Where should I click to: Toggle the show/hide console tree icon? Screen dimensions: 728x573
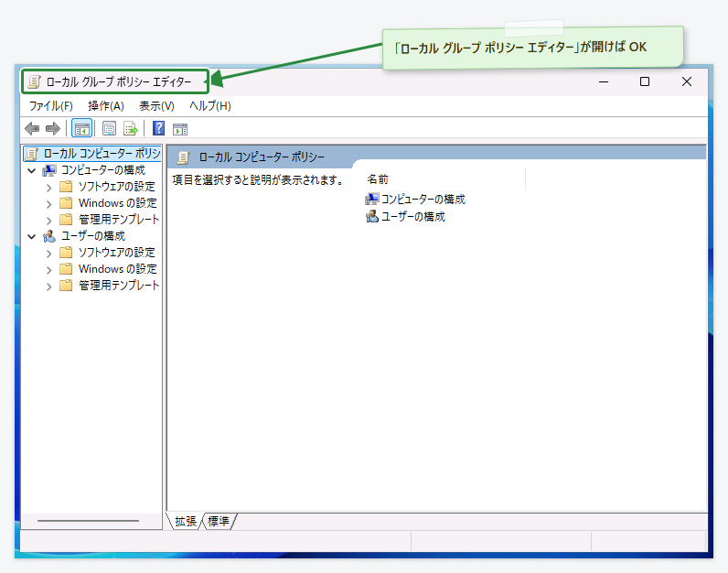click(x=81, y=128)
